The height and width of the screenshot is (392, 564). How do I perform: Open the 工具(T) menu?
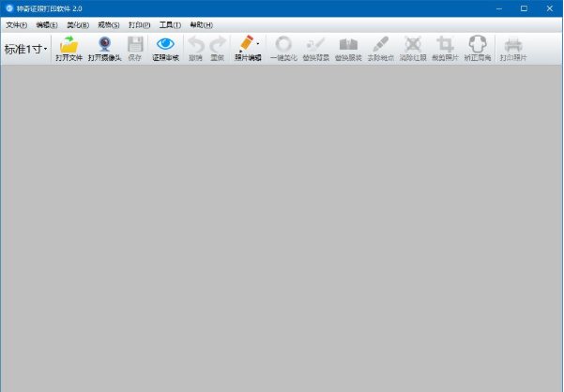point(170,25)
